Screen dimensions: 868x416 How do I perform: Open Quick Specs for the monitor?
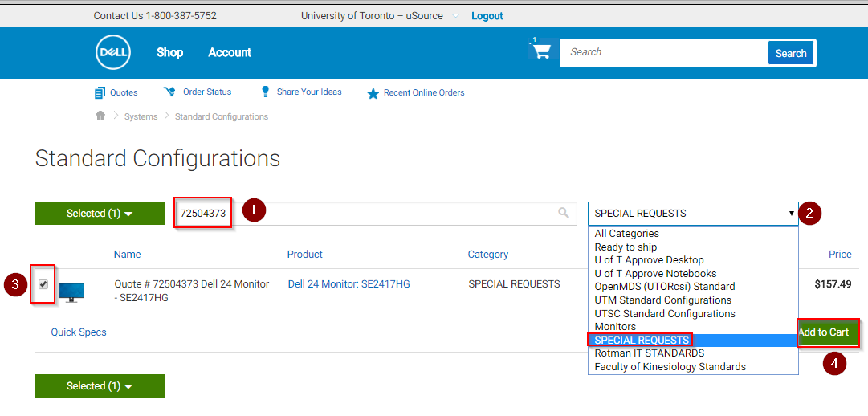coord(79,332)
